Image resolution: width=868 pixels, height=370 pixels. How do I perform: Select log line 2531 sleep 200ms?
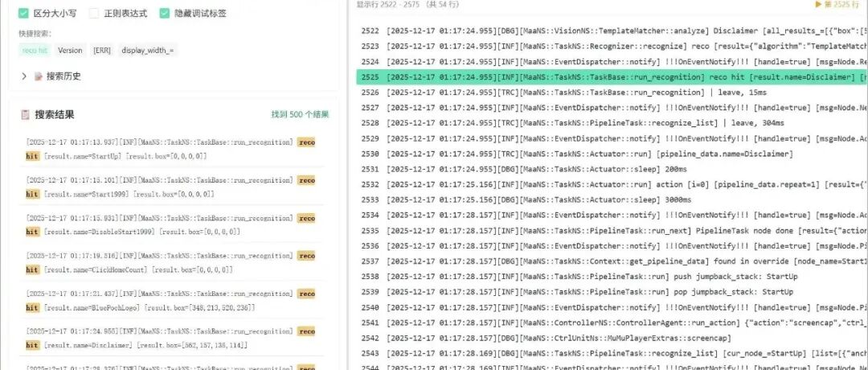point(612,169)
